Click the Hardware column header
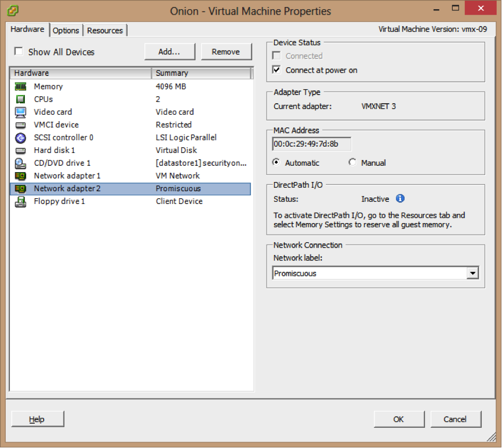 click(81, 73)
